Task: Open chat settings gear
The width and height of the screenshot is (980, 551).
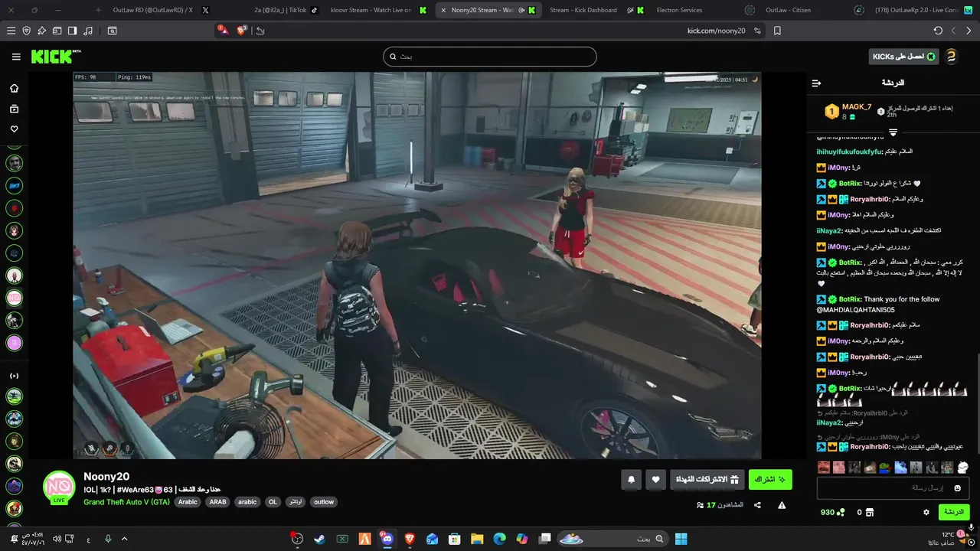Action: (926, 512)
